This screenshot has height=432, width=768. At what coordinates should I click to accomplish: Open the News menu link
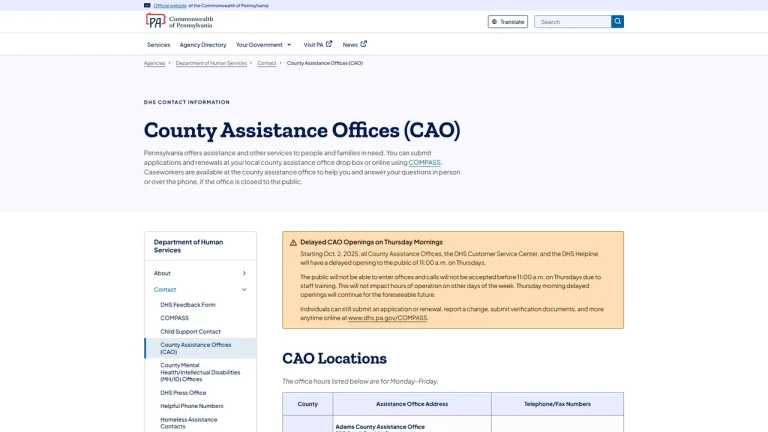point(355,45)
